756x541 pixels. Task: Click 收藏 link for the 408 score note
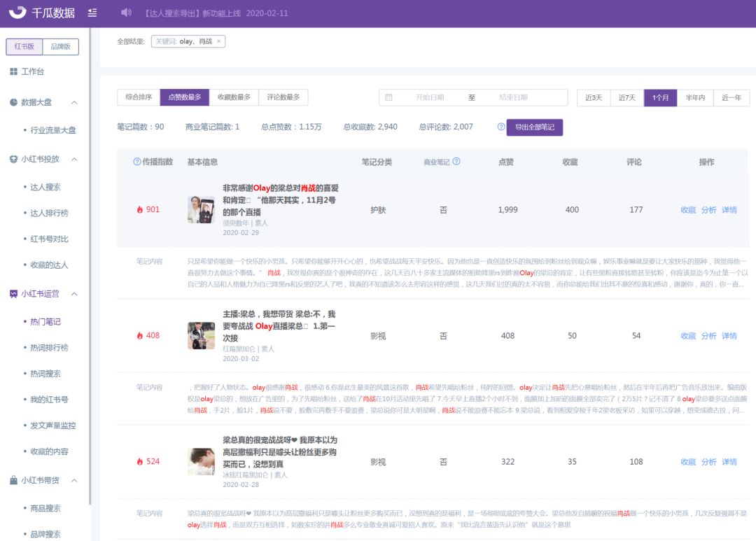[x=688, y=336]
